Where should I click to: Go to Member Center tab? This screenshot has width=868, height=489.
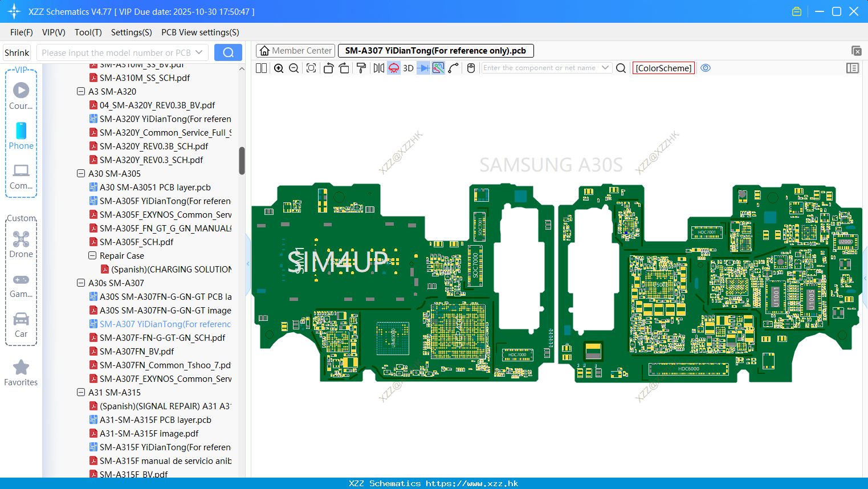(x=296, y=51)
